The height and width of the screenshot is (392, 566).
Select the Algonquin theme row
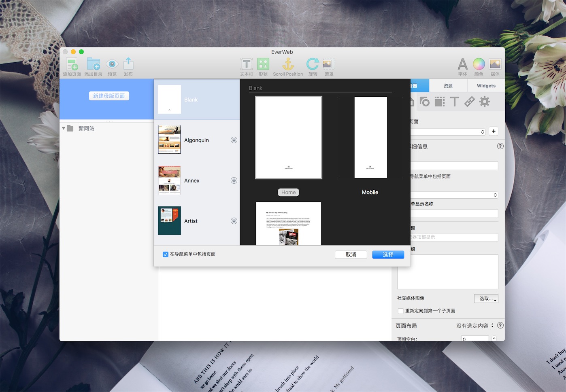pyautogui.click(x=197, y=140)
